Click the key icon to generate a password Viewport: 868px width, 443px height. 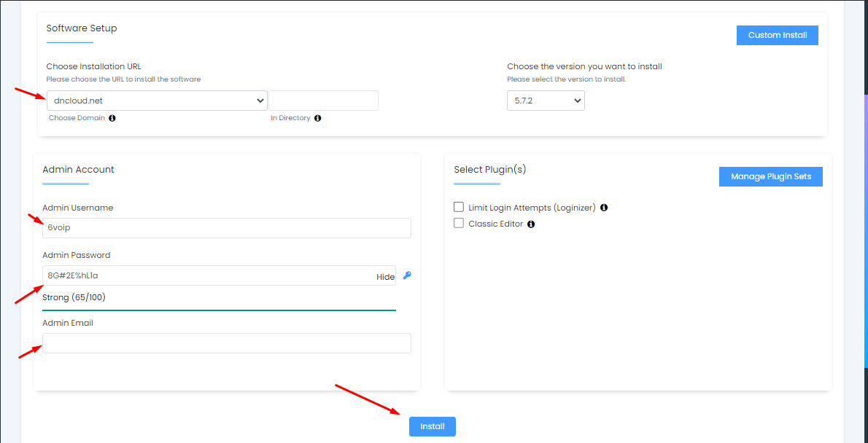pos(407,275)
